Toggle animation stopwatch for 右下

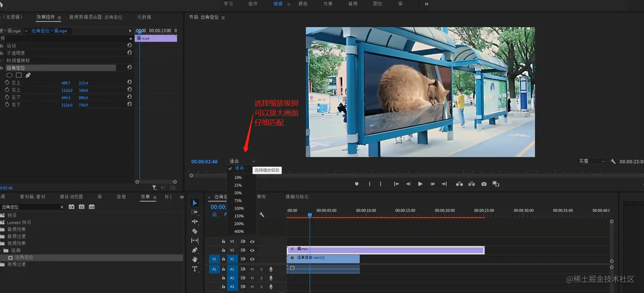pos(7,104)
